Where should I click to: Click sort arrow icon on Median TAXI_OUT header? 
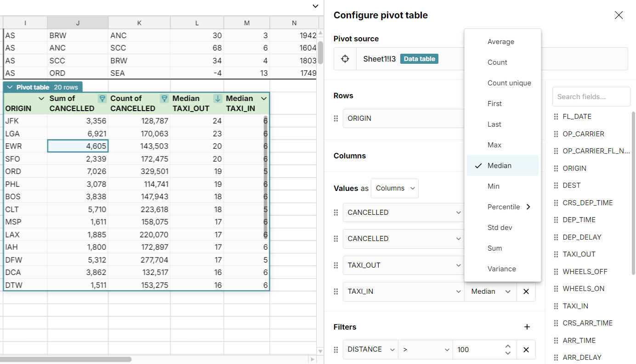[218, 99]
